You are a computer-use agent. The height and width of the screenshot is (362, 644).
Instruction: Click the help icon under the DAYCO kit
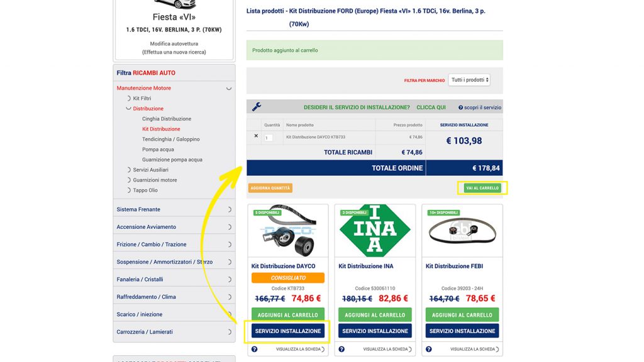(x=254, y=349)
